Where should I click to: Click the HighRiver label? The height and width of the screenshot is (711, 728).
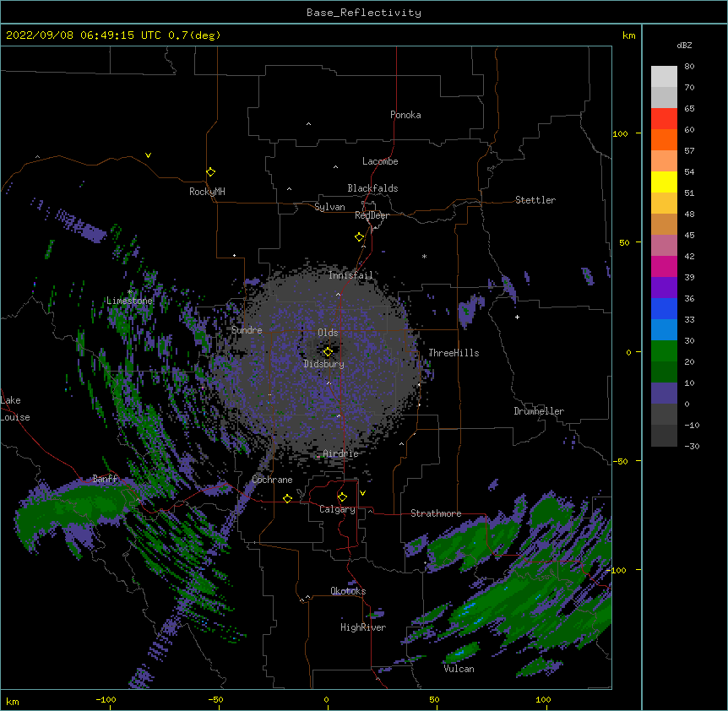point(363,627)
